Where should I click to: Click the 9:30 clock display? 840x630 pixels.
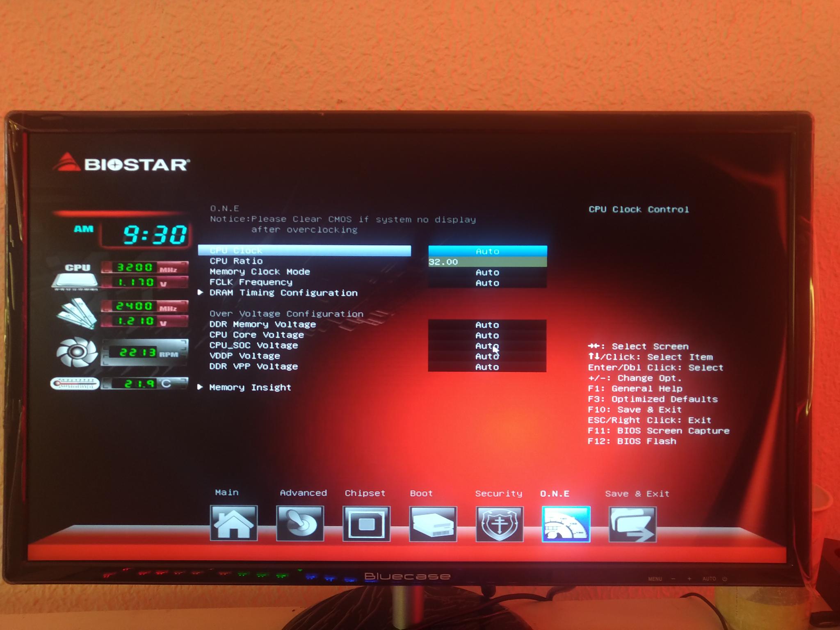point(146,235)
